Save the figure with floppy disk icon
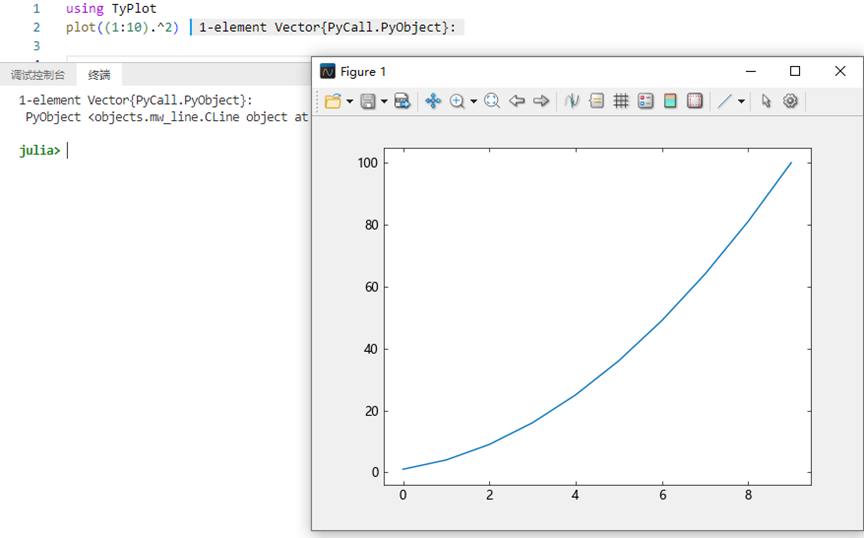 [x=368, y=101]
